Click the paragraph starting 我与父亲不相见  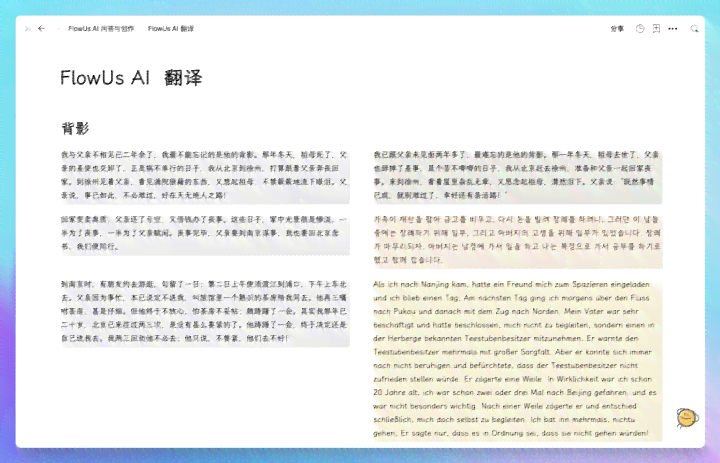(205, 175)
